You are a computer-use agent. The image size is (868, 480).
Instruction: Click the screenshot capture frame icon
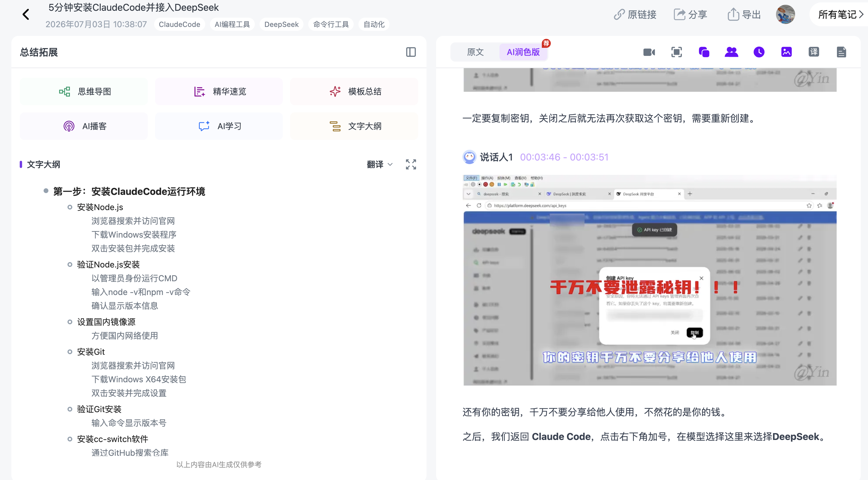pyautogui.click(x=676, y=52)
